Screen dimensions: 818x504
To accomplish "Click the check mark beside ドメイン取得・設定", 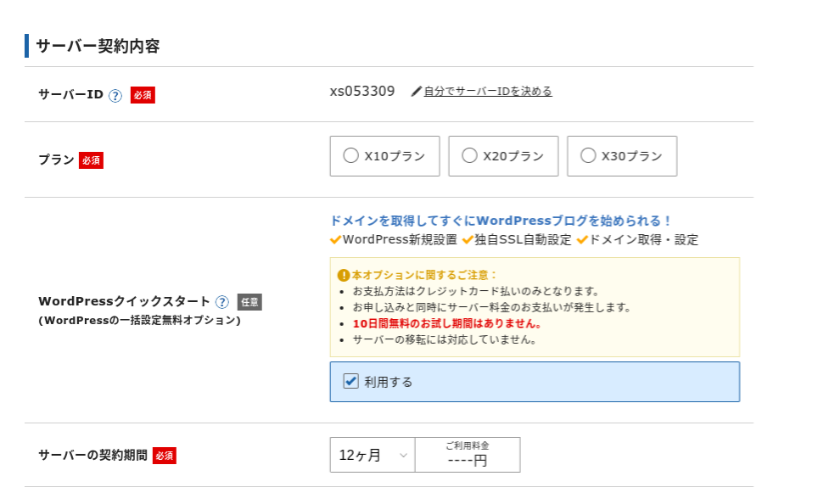I will 582,240.
